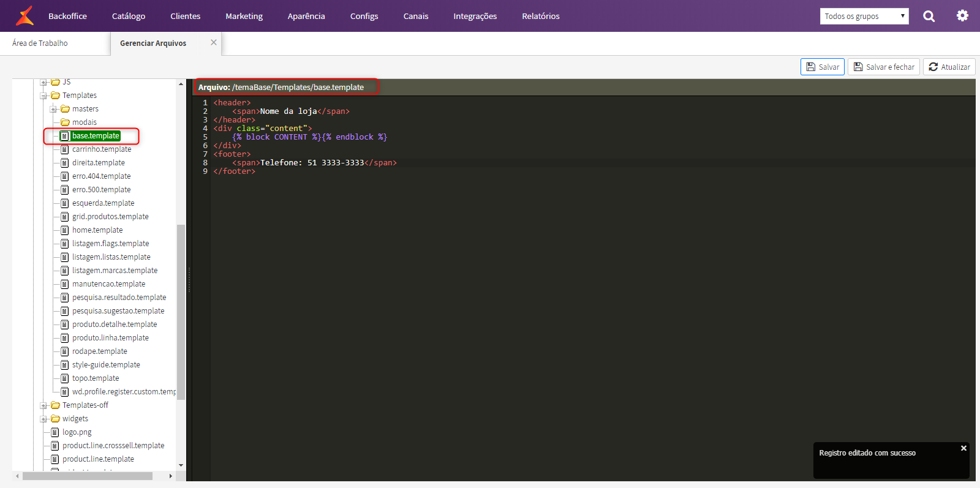This screenshot has width=980, height=488.
Task: Open the settings gear icon
Action: tap(963, 16)
